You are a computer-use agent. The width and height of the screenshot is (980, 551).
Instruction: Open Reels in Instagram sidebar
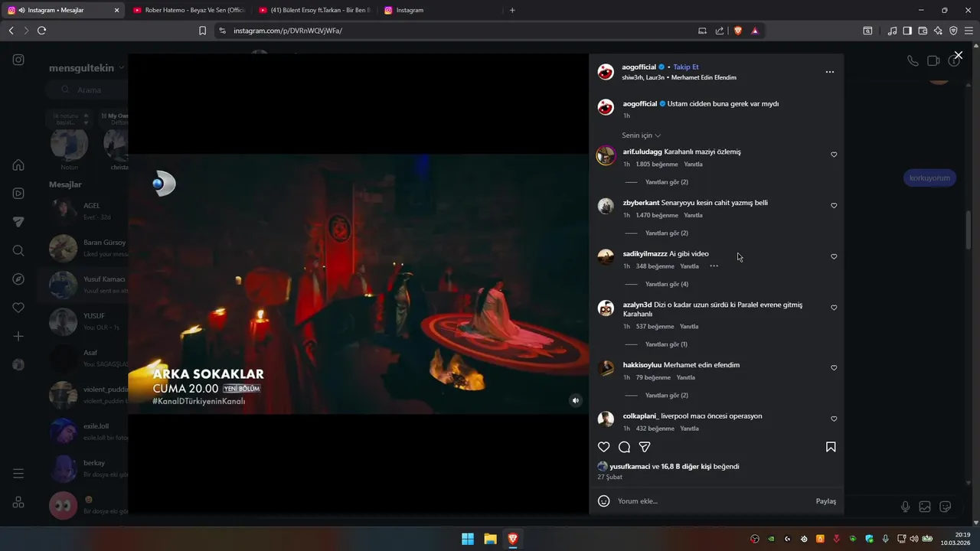[18, 194]
